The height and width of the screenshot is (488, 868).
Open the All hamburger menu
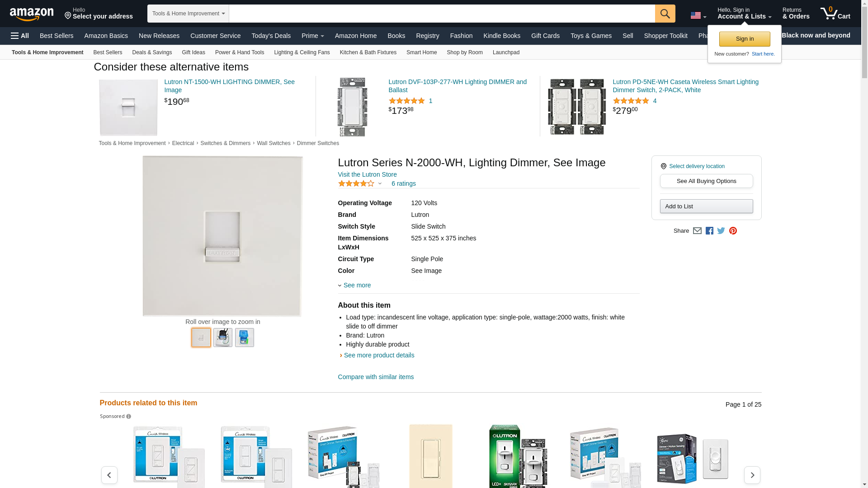pos(20,36)
